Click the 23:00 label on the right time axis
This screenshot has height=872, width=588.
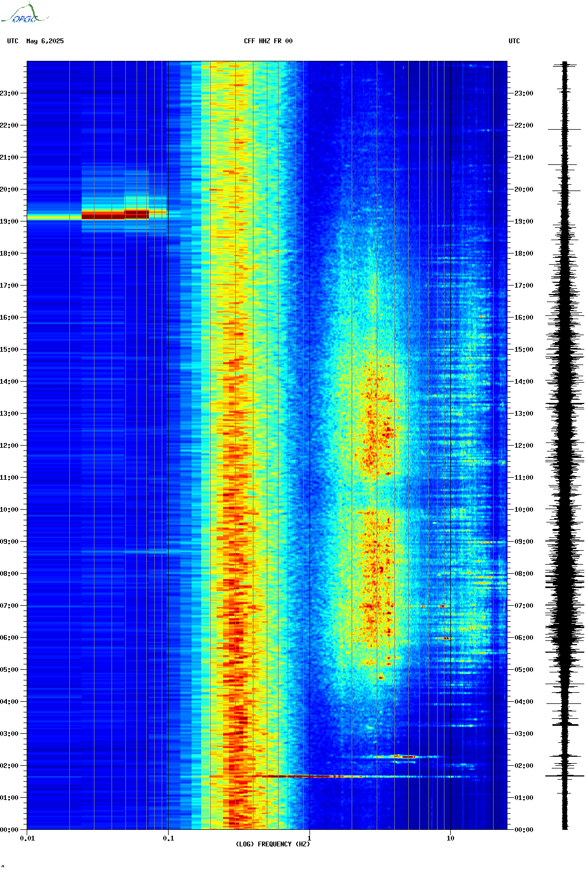pyautogui.click(x=523, y=93)
